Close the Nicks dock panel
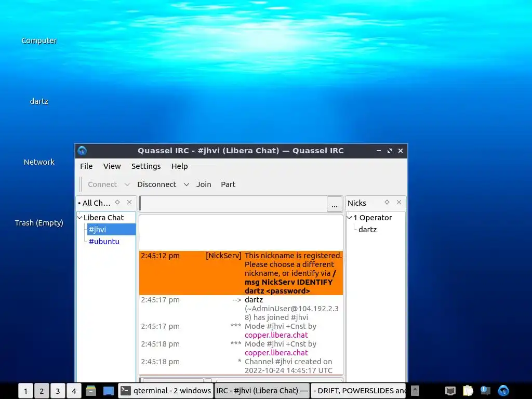 pyautogui.click(x=399, y=202)
